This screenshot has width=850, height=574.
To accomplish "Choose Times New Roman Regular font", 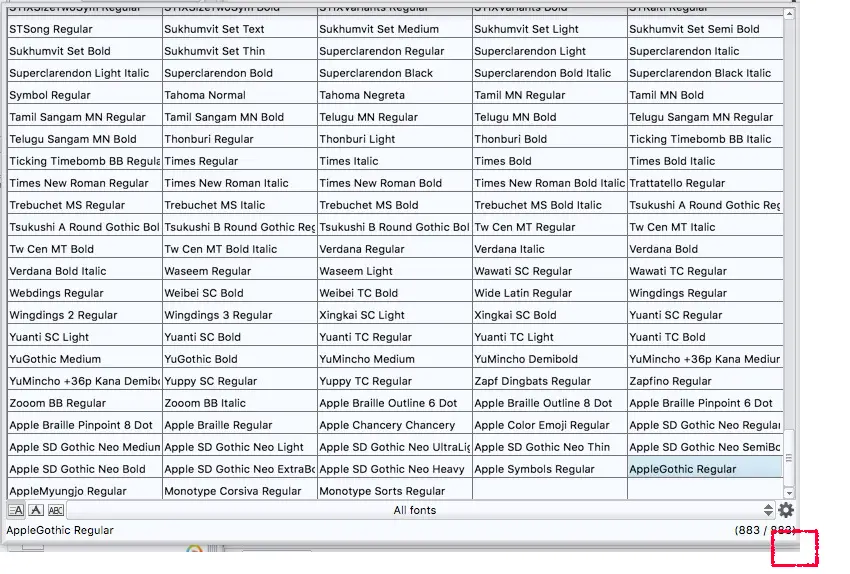I will pos(85,183).
